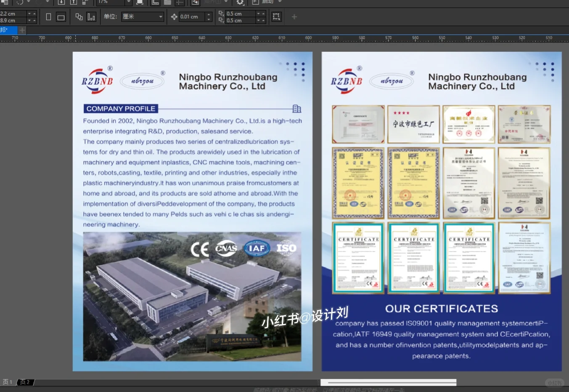Click the export icon in the toolbar

click(x=73, y=2)
